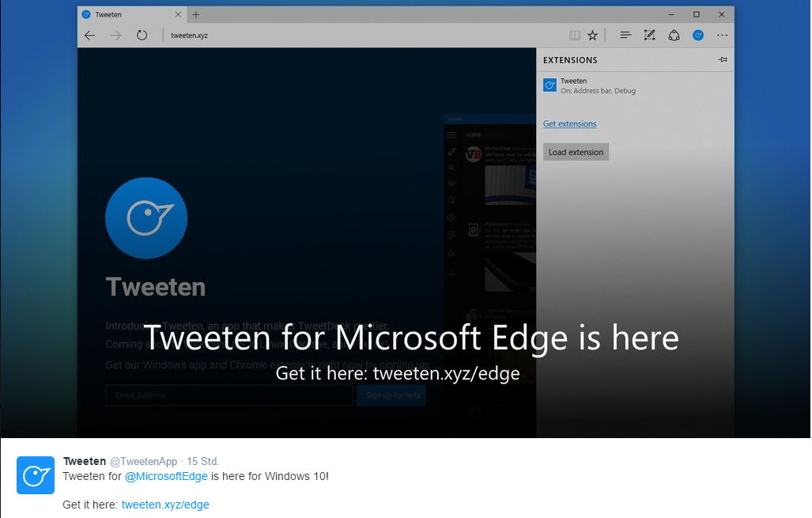Viewport: 812px width, 518px height.
Task: Open the @MicrosoftEdge mention link
Action: (166, 476)
